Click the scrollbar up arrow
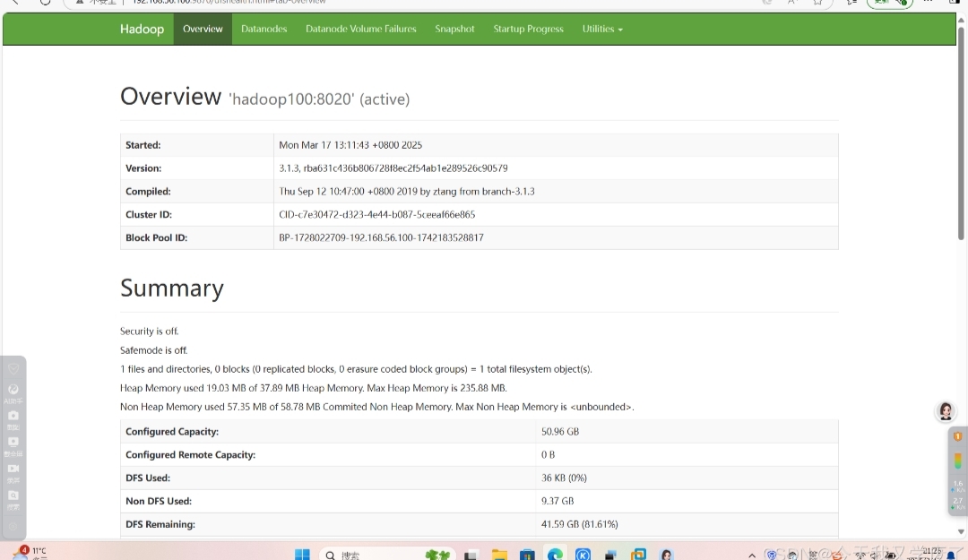968x560 pixels. [x=961, y=20]
